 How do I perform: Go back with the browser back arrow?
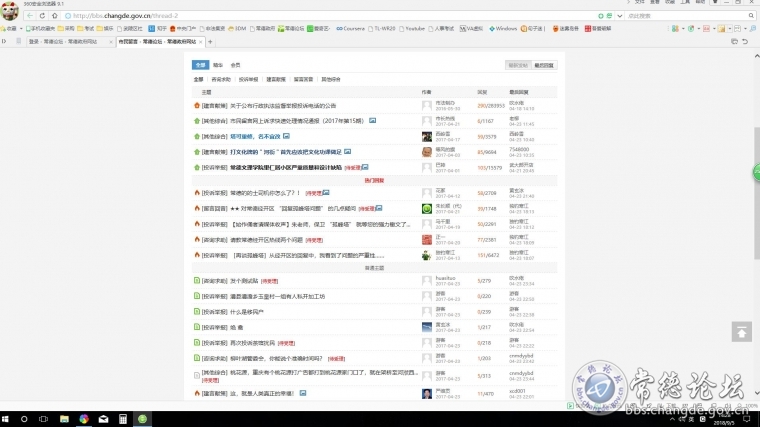click(30, 16)
